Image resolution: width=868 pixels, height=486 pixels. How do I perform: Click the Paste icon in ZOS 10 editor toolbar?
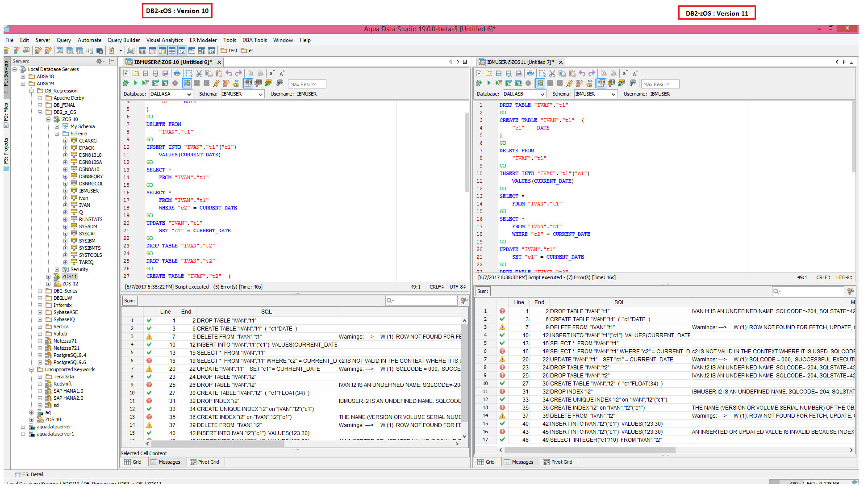[x=219, y=73]
